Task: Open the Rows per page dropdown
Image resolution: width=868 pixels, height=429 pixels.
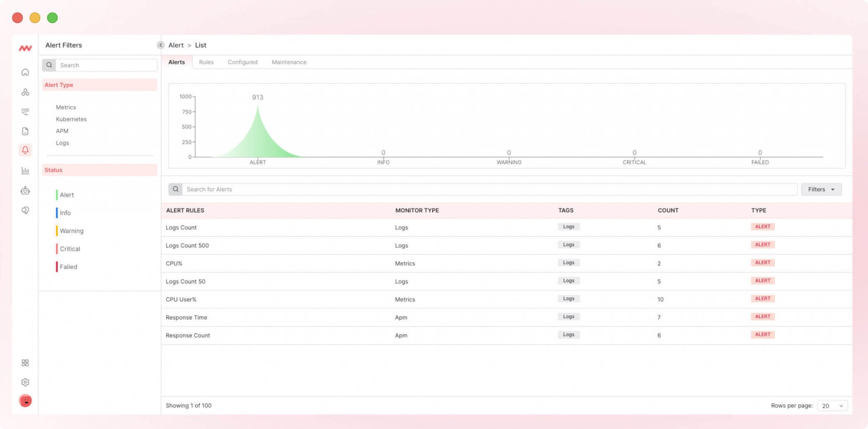Action: click(x=832, y=405)
